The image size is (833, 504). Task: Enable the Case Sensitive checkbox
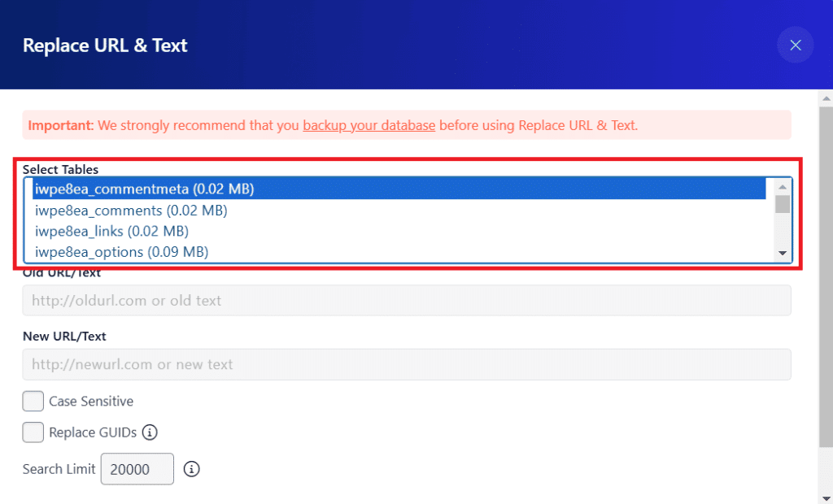coord(33,401)
